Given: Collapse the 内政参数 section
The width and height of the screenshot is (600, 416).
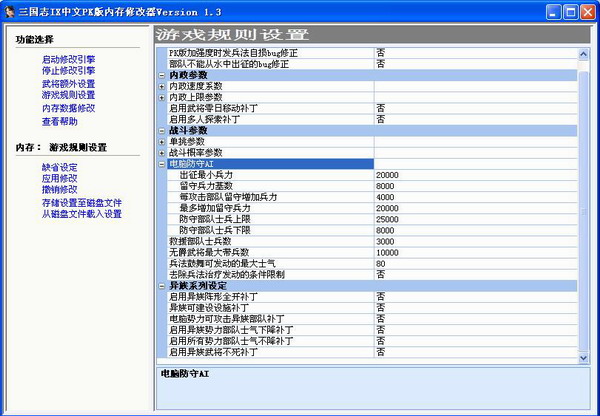Looking at the screenshot, I should click(163, 75).
